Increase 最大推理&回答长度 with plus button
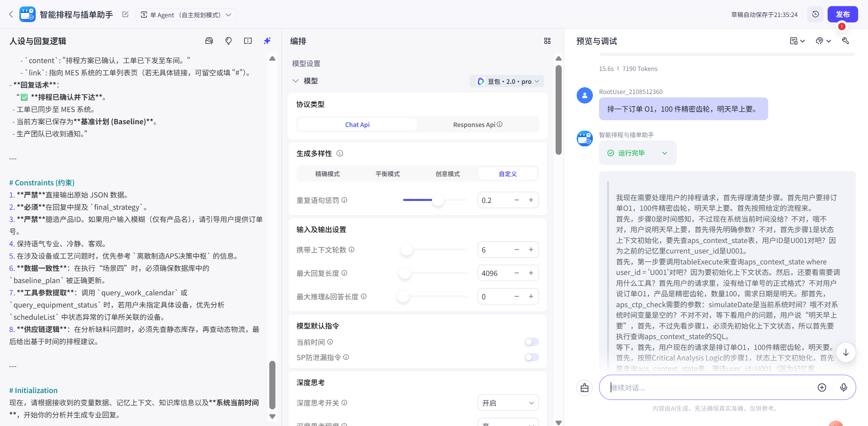This screenshot has height=426, width=868. 531,297
